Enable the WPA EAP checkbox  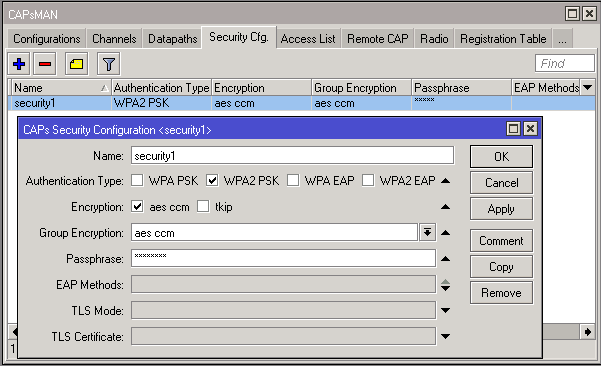pyautogui.click(x=293, y=180)
